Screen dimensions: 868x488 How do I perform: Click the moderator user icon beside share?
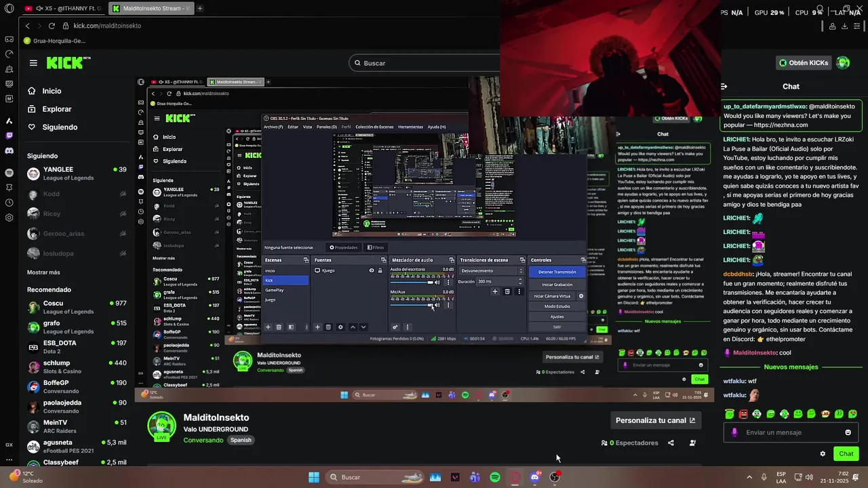point(692,443)
